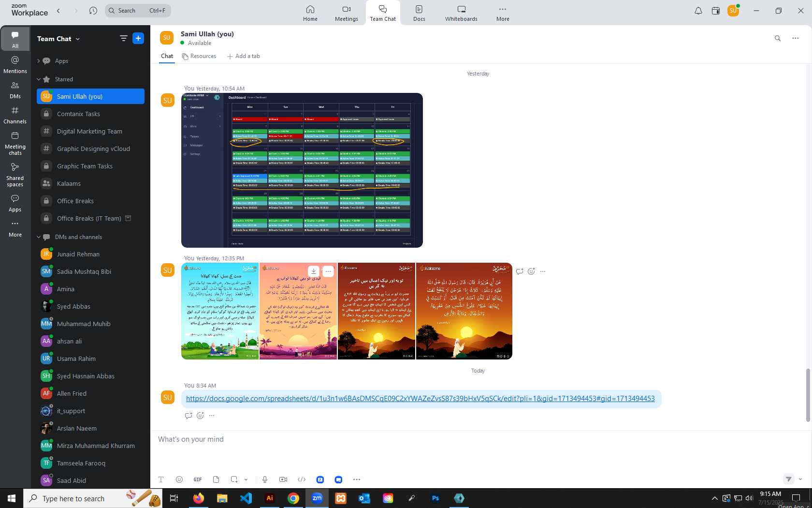Open the chat with Sadia Mushtaq Bibi
The width and height of the screenshot is (812, 508).
(90, 272)
